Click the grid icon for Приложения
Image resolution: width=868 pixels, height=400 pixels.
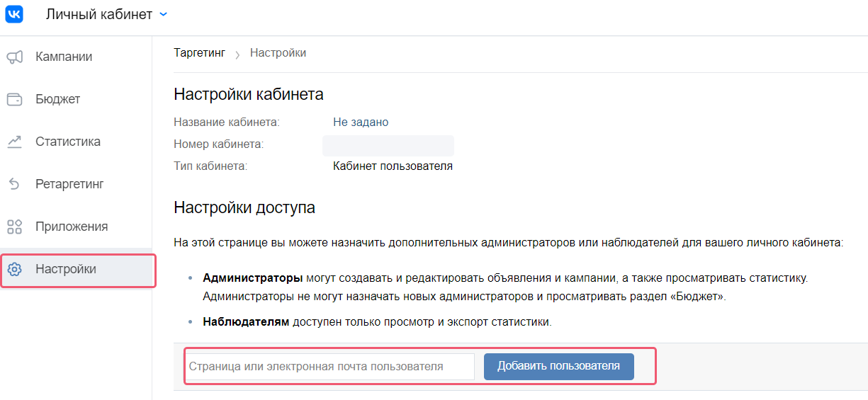pos(14,227)
